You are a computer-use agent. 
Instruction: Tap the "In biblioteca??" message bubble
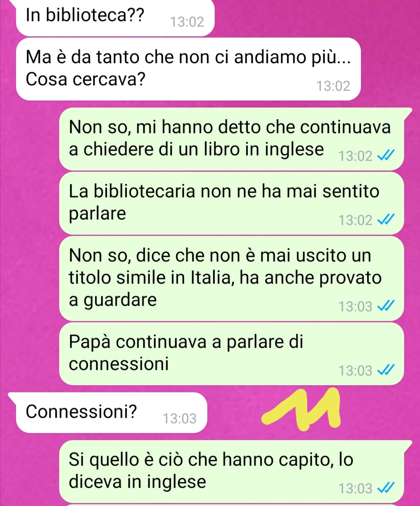(115, 18)
